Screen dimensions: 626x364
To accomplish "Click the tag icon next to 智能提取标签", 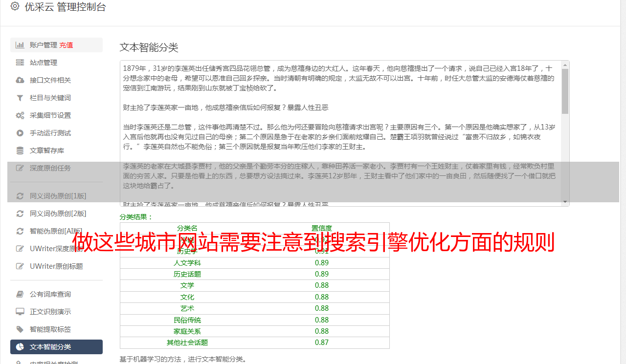I will coord(20,329).
